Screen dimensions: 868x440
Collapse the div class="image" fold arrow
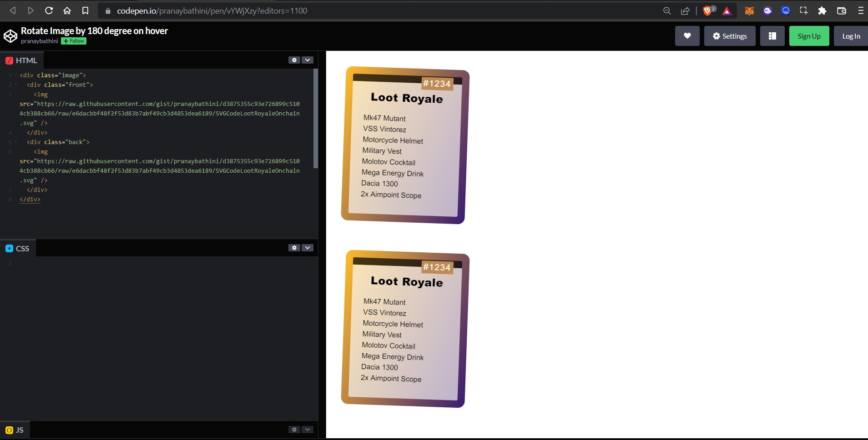tap(16, 75)
